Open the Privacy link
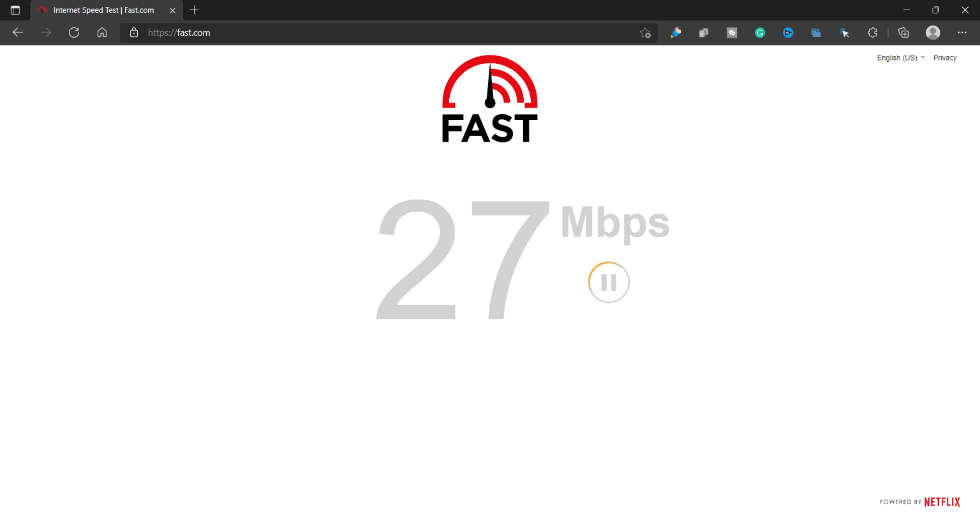 coord(945,57)
